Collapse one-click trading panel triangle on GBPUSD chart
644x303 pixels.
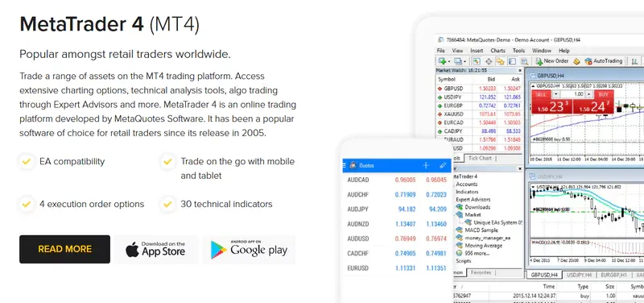[x=533, y=86]
